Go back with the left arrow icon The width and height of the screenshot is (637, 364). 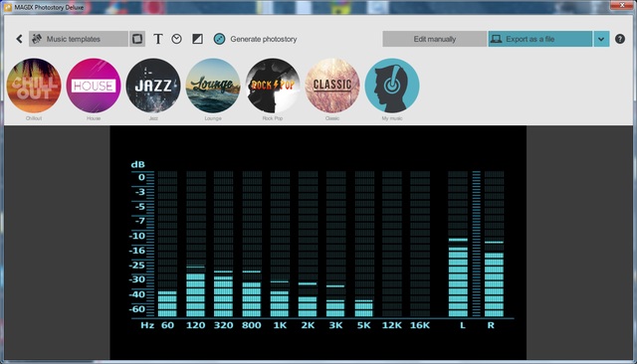(x=19, y=39)
